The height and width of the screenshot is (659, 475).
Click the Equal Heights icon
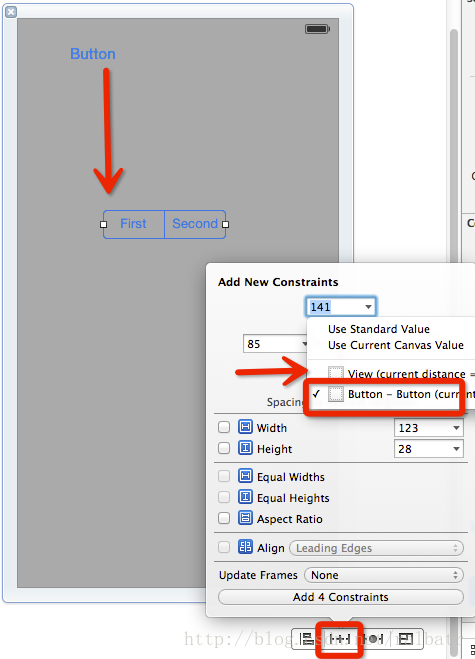click(245, 497)
